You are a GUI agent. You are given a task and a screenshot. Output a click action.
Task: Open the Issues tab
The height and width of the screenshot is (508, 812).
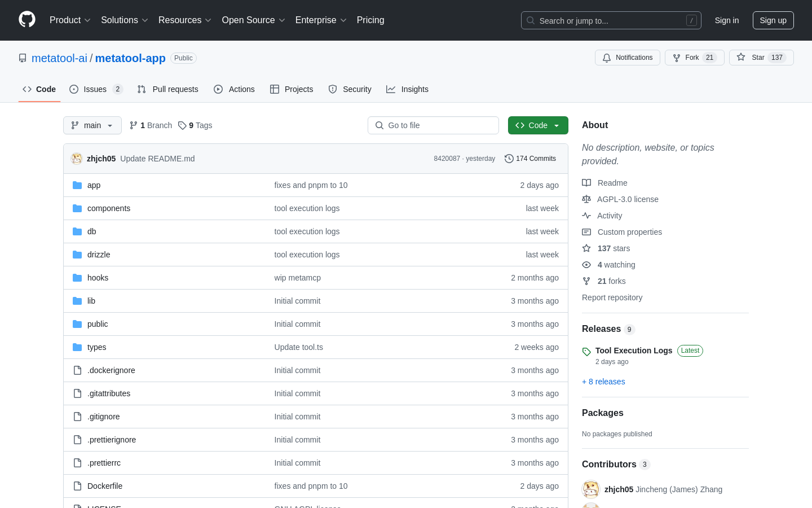pos(96,89)
